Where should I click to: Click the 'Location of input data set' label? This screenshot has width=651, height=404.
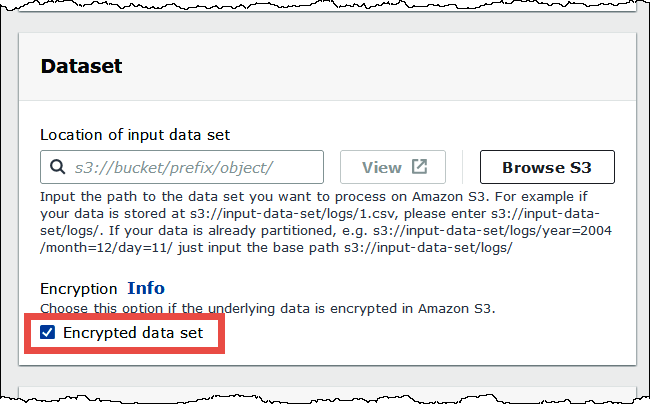point(140,133)
